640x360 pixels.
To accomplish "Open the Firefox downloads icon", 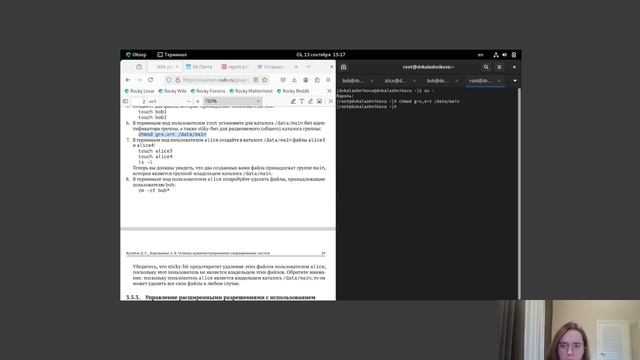I will pyautogui.click(x=294, y=80).
